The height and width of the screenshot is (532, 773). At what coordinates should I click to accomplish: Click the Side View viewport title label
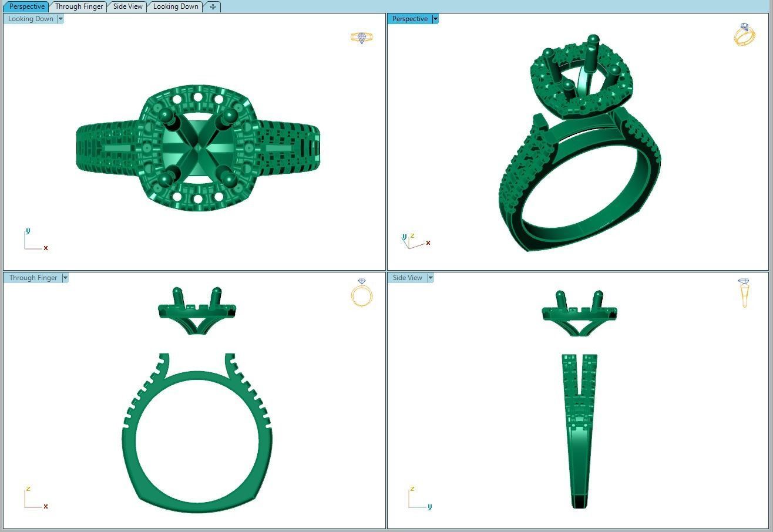(x=407, y=278)
